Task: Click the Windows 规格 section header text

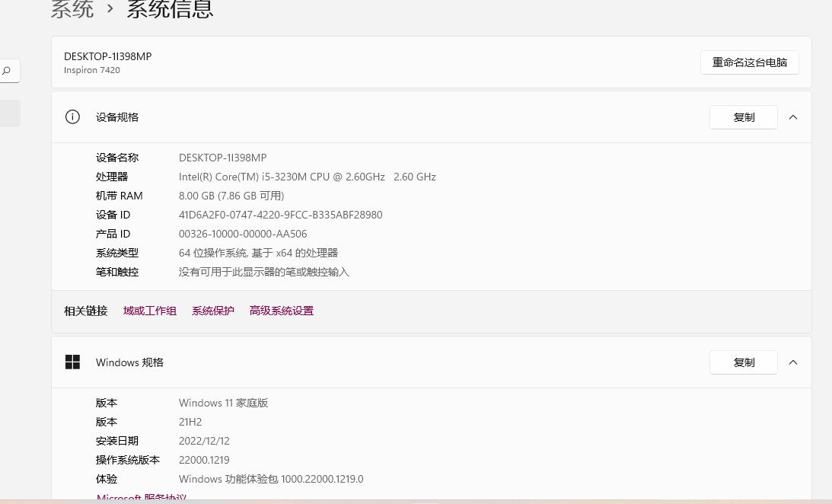Action: click(x=129, y=362)
